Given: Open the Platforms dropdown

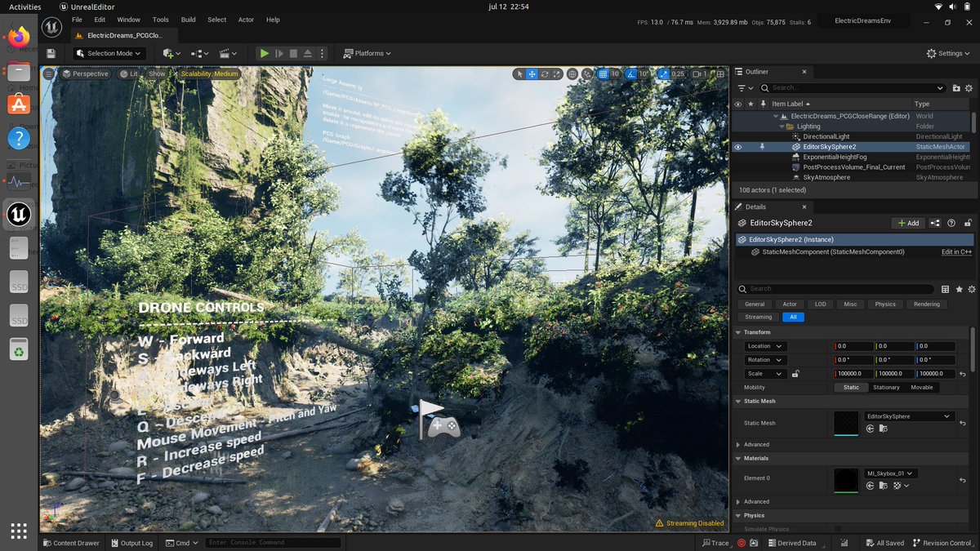Looking at the screenshot, I should point(367,53).
